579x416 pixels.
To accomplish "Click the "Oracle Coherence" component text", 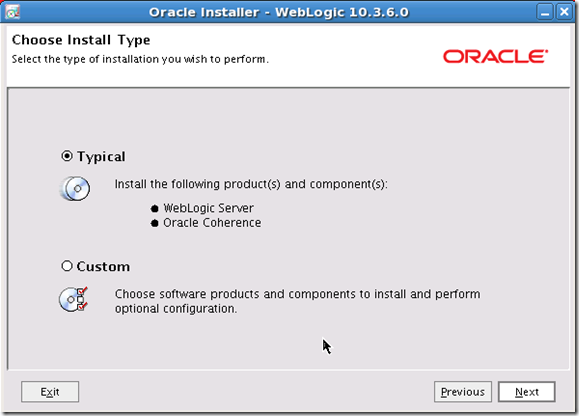I will [212, 223].
